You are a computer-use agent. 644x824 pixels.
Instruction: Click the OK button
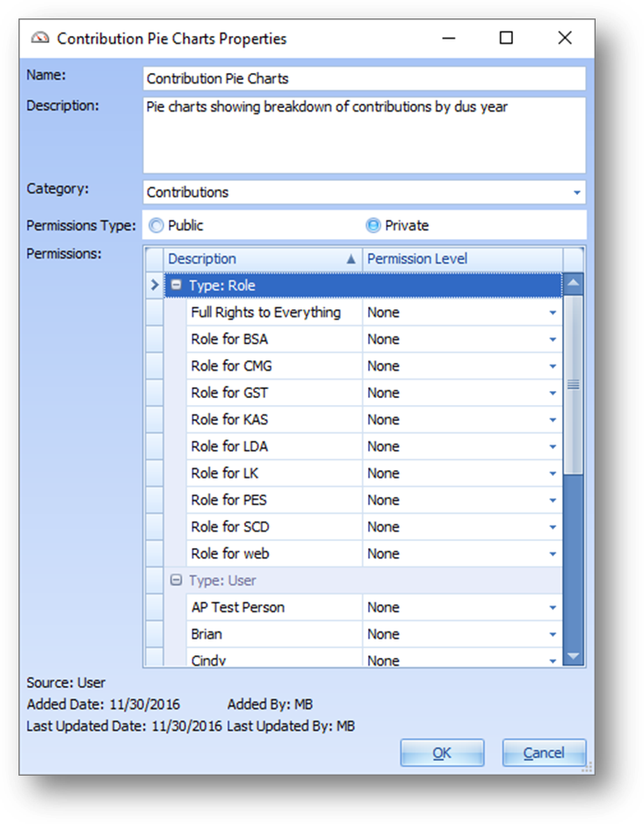442,753
